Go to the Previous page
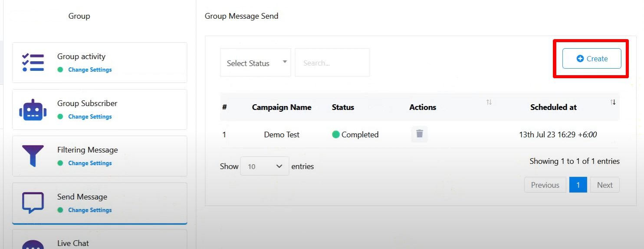Screen dimensions: 644x249 545,185
